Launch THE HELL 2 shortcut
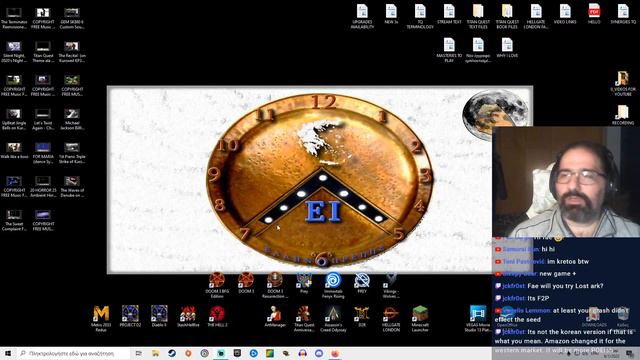640x360 pixels. [217, 316]
